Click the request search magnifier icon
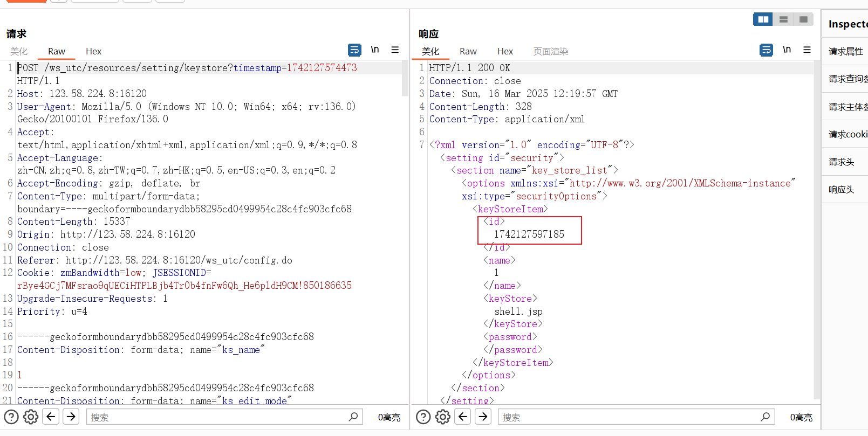Viewport: 868px width, 436px height. (x=353, y=417)
